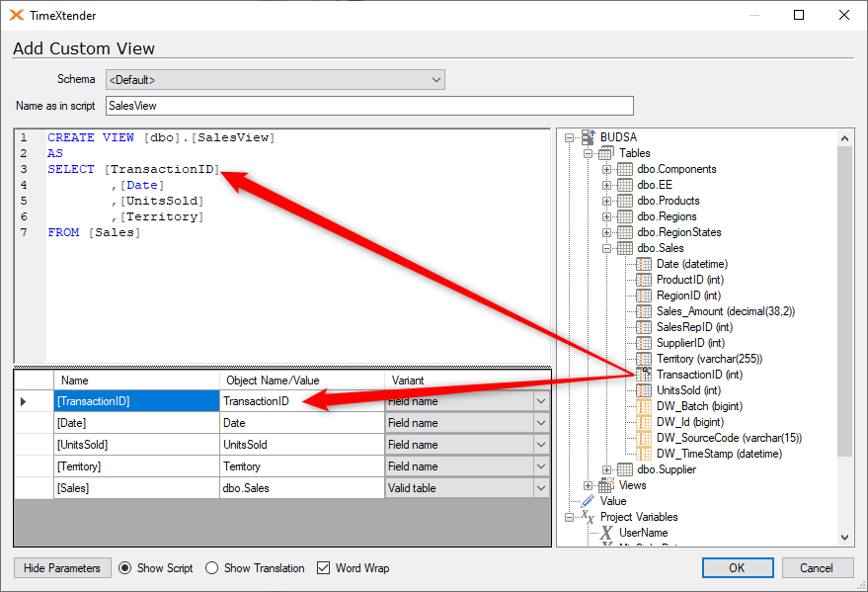868x592 pixels.
Task: Click the dbo.EE table icon
Action: (x=625, y=185)
